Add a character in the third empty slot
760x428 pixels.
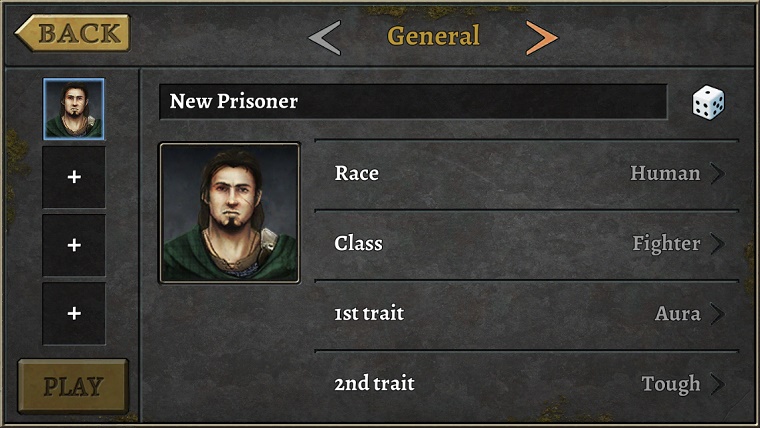coord(73,313)
